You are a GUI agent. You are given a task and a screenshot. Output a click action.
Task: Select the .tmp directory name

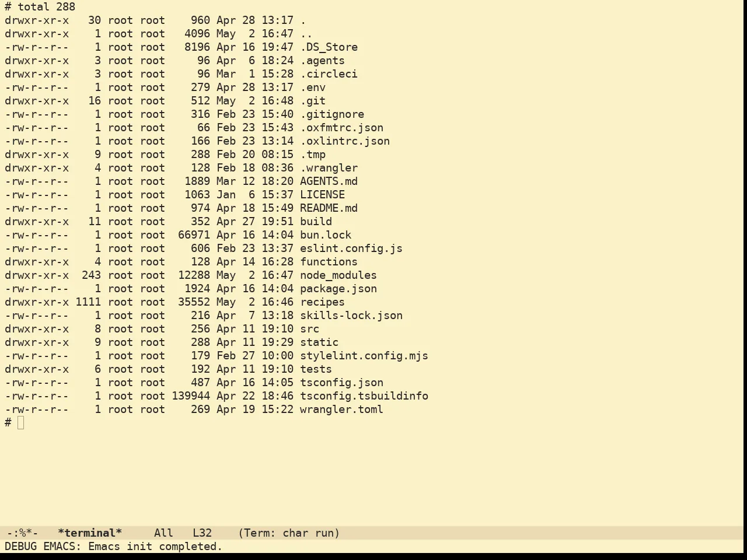point(313,155)
